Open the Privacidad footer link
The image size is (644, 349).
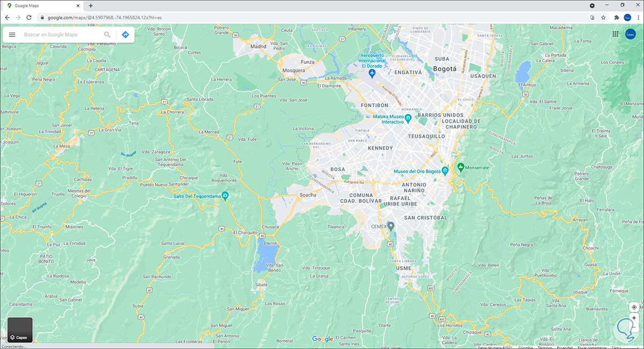tap(565, 347)
